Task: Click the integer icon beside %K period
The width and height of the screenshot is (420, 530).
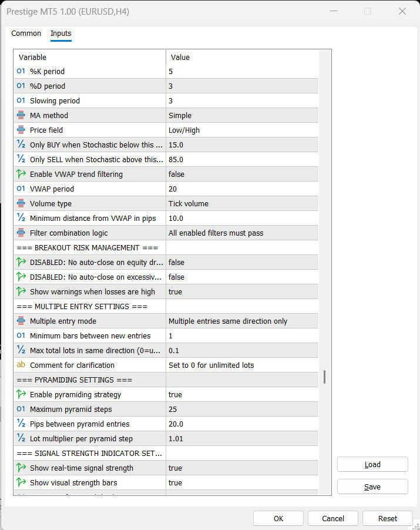Action: click(x=21, y=71)
